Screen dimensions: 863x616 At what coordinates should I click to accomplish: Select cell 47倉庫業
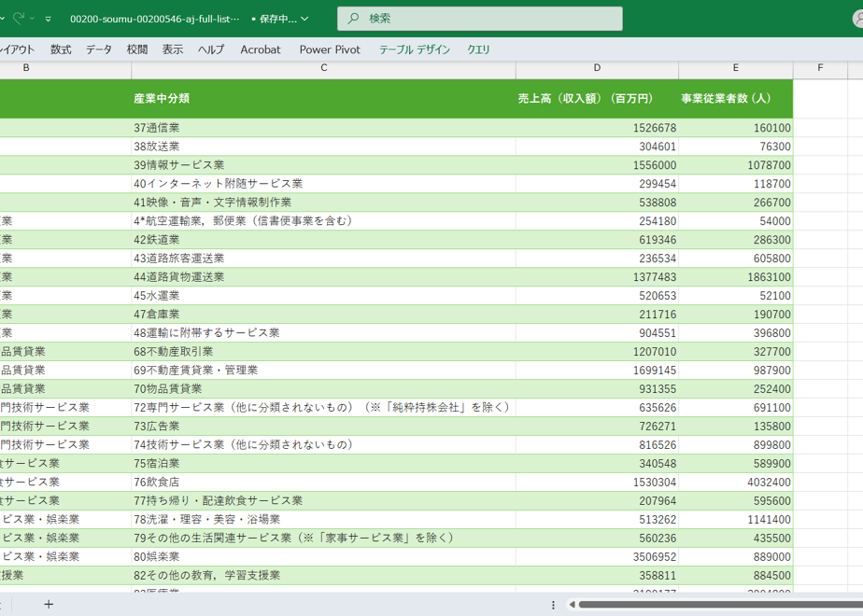click(x=323, y=315)
